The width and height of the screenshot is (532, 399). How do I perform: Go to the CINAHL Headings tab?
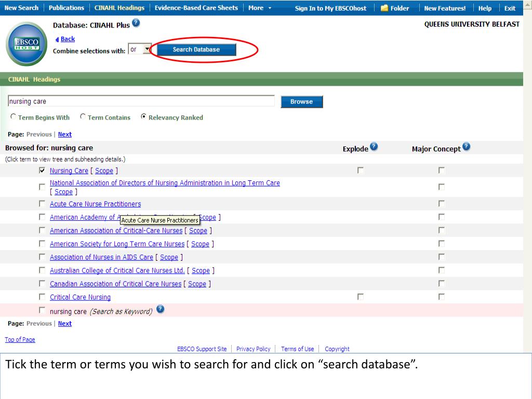coord(119,8)
